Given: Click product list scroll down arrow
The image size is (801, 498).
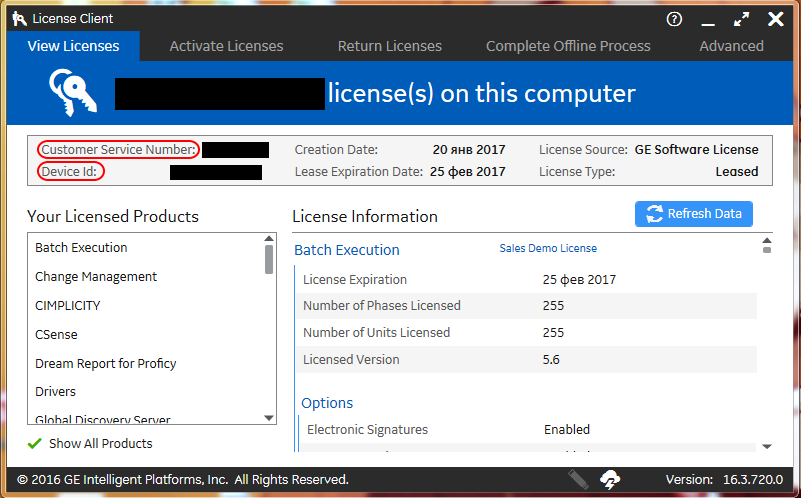Looking at the screenshot, I should coord(269,418).
